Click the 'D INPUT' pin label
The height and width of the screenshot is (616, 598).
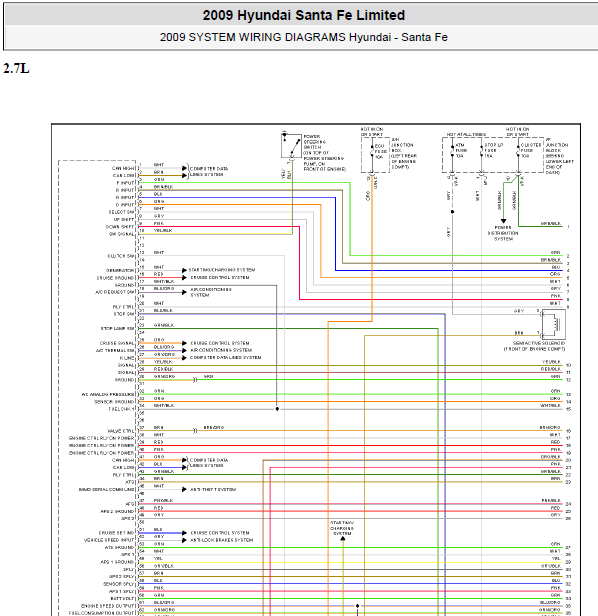pyautogui.click(x=125, y=205)
